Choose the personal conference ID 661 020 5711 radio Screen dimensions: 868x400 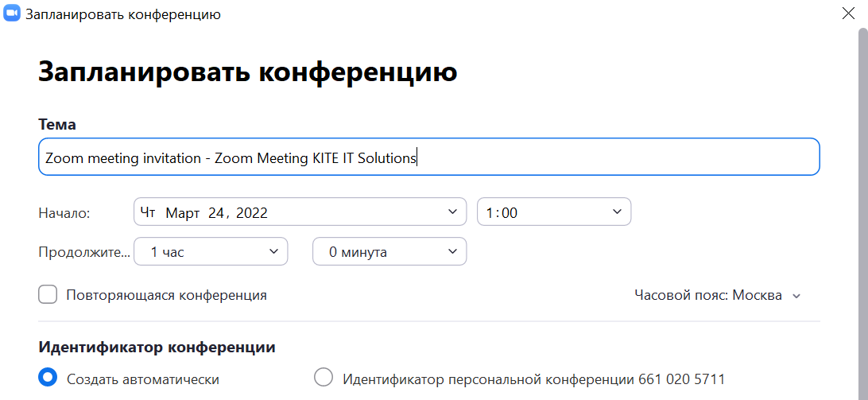coord(324,379)
